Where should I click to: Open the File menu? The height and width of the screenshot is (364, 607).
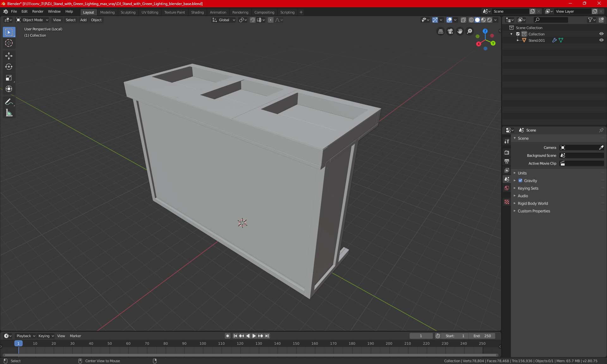[14, 11]
